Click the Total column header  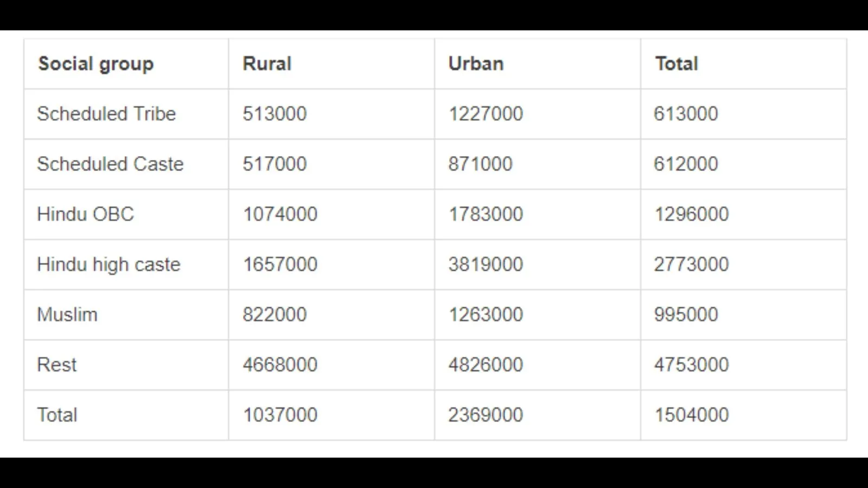[x=676, y=63]
